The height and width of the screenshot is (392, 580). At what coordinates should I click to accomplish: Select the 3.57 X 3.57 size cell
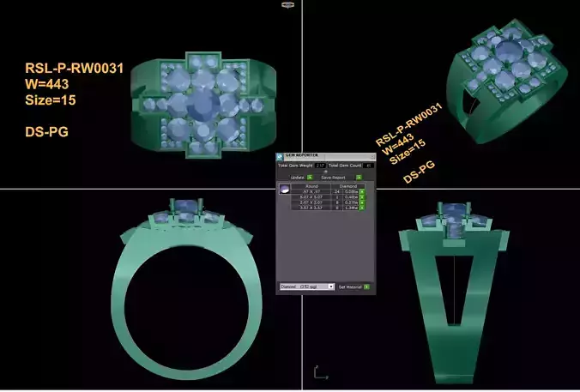pos(311,208)
